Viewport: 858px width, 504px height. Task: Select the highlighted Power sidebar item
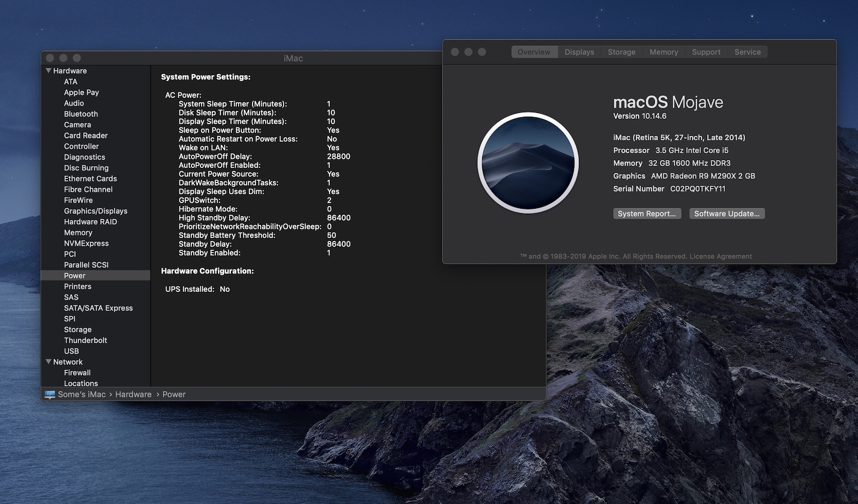95,276
